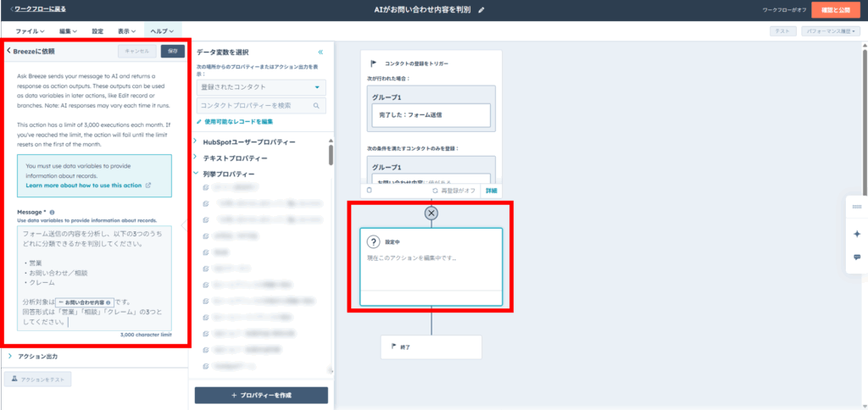Screen dimensions: 868x410
Task: Open Learn more about how to use this action
Action: [x=84, y=186]
